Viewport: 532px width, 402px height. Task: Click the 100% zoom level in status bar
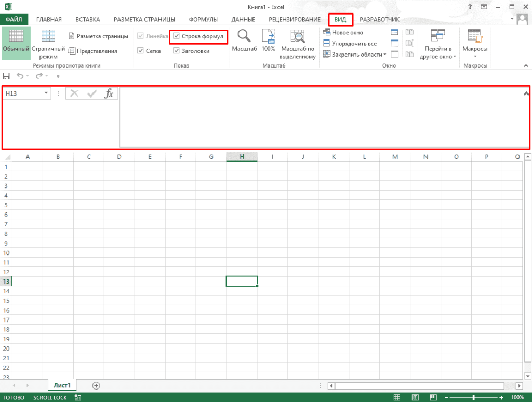click(x=517, y=397)
